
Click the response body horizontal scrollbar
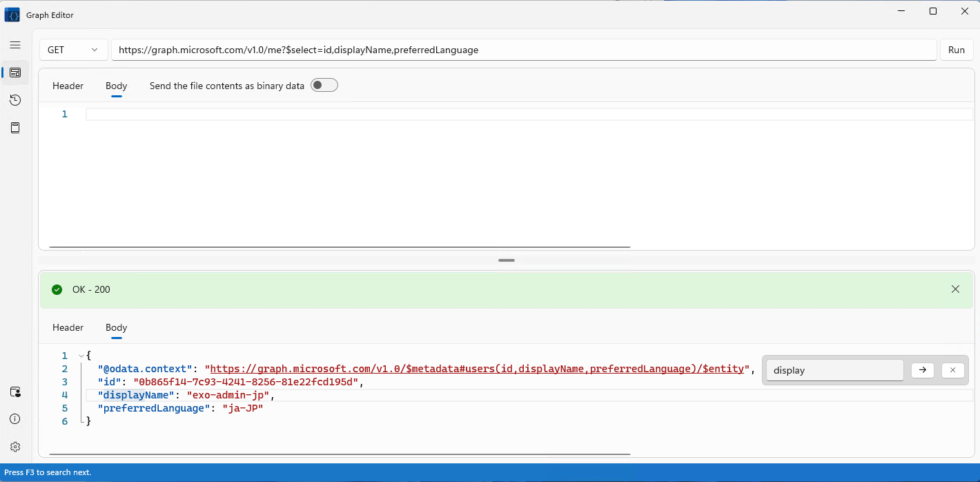click(x=340, y=454)
